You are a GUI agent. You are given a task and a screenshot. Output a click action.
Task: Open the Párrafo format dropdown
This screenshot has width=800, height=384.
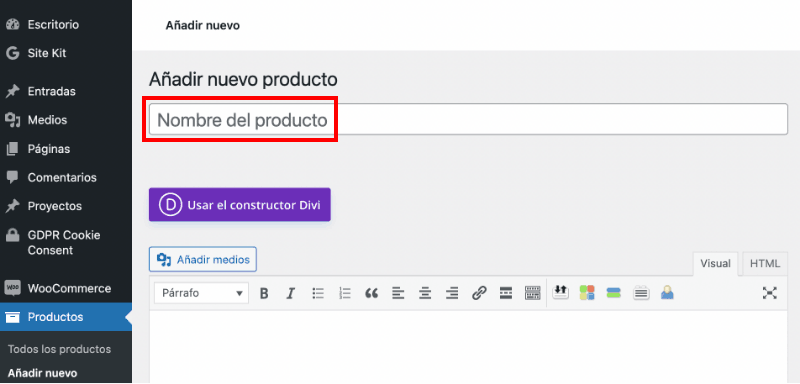tap(202, 293)
